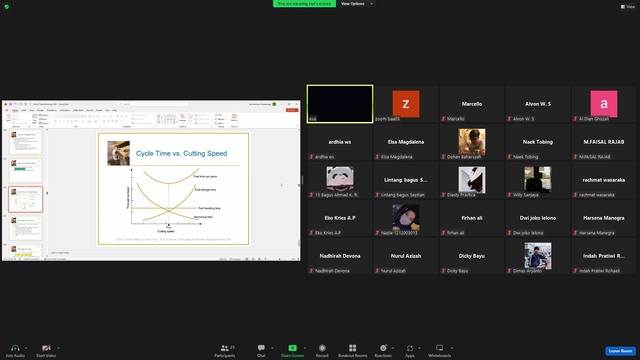Select the zoom baa03 tile with Z avatar
This screenshot has height=360, width=640.
pos(406,104)
